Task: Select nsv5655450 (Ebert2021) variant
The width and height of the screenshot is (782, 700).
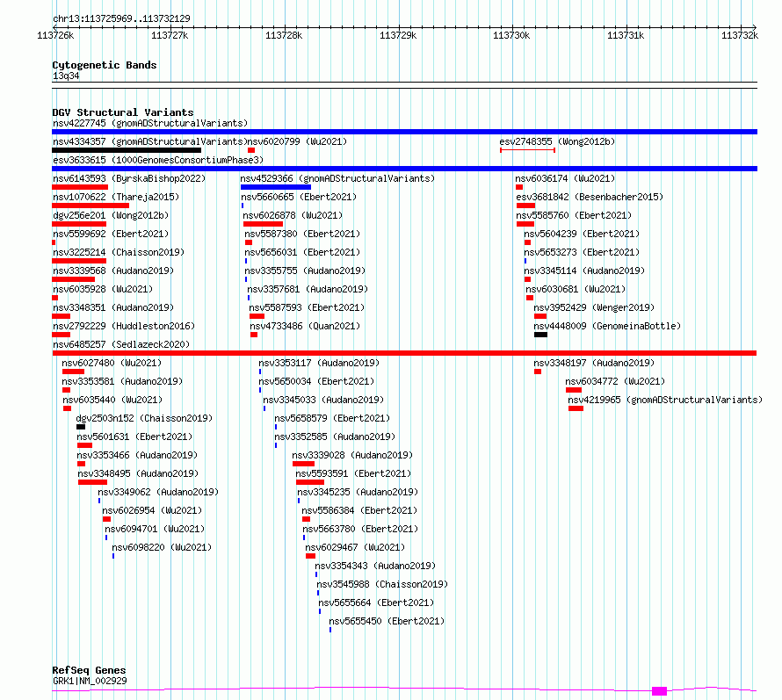Action: pyautogui.click(x=387, y=621)
